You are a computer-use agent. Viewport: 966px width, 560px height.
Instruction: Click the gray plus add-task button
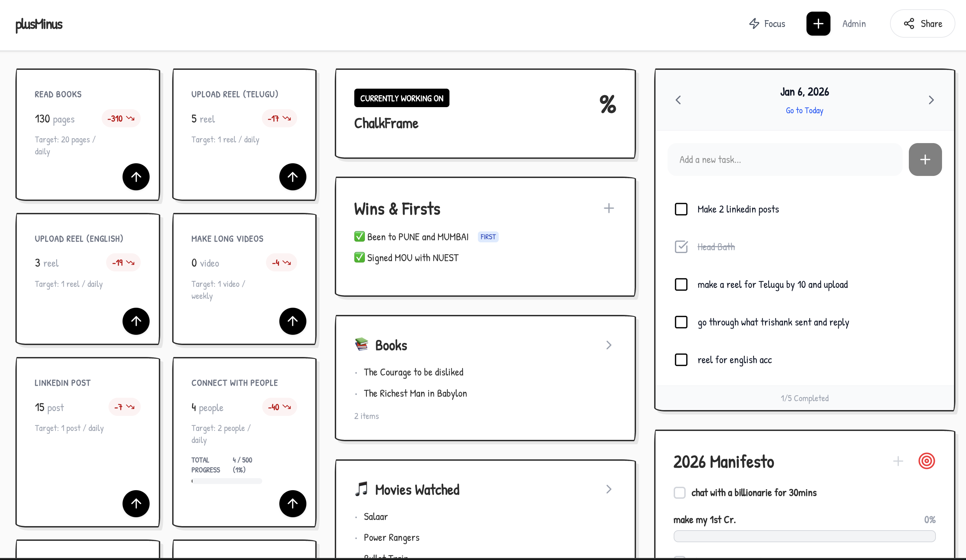[x=925, y=160]
